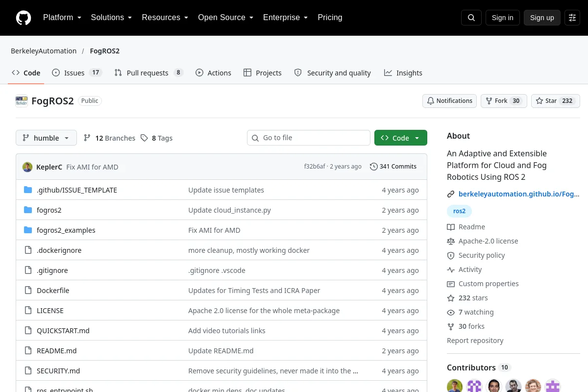Click the file icon beside QUICKSTART.md
The width and height of the screenshot is (588, 392).
[28, 330]
